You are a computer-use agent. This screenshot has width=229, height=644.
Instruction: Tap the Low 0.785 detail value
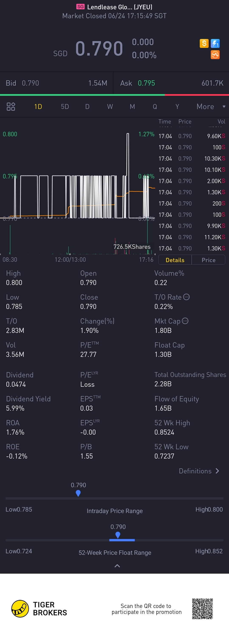[14, 306]
